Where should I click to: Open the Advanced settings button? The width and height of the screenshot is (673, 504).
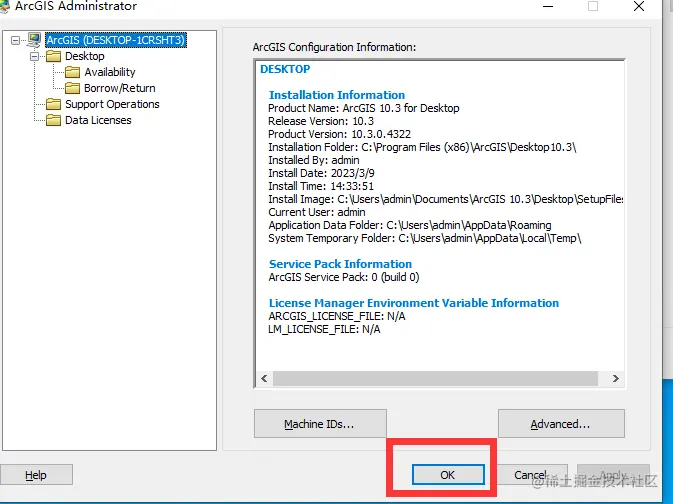click(x=561, y=424)
